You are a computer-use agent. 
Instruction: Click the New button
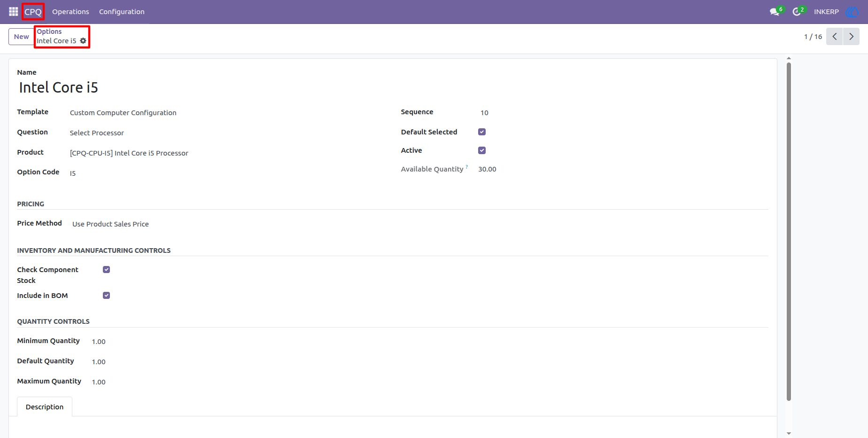[x=21, y=37]
